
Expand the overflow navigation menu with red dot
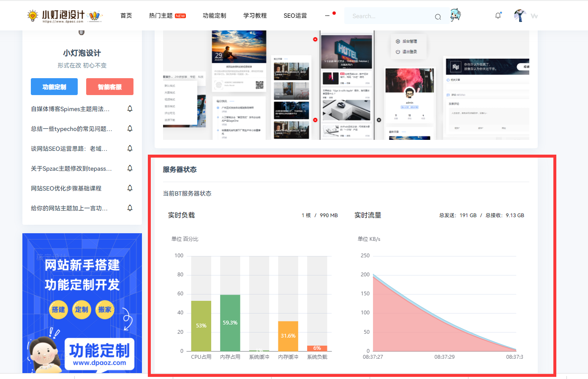(x=328, y=16)
